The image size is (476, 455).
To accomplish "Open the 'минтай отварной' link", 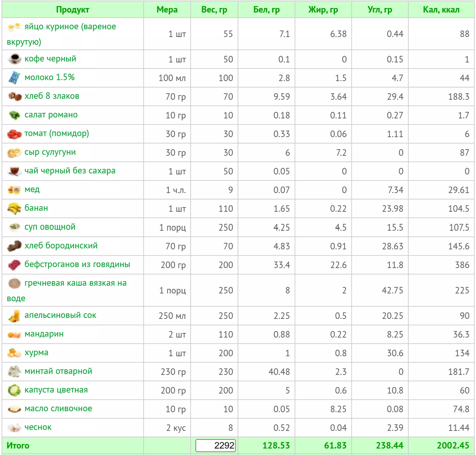I will click(x=58, y=371).
